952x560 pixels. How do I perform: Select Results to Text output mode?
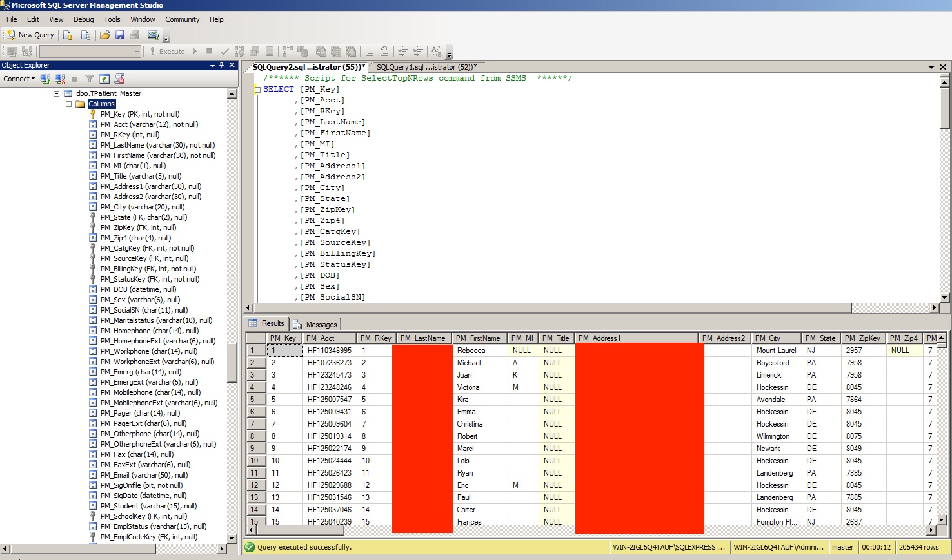click(x=321, y=51)
